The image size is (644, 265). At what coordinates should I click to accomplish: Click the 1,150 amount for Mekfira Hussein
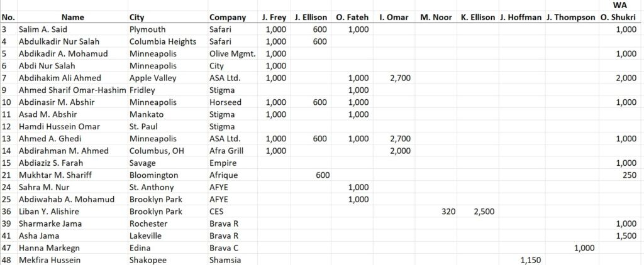[x=531, y=260]
